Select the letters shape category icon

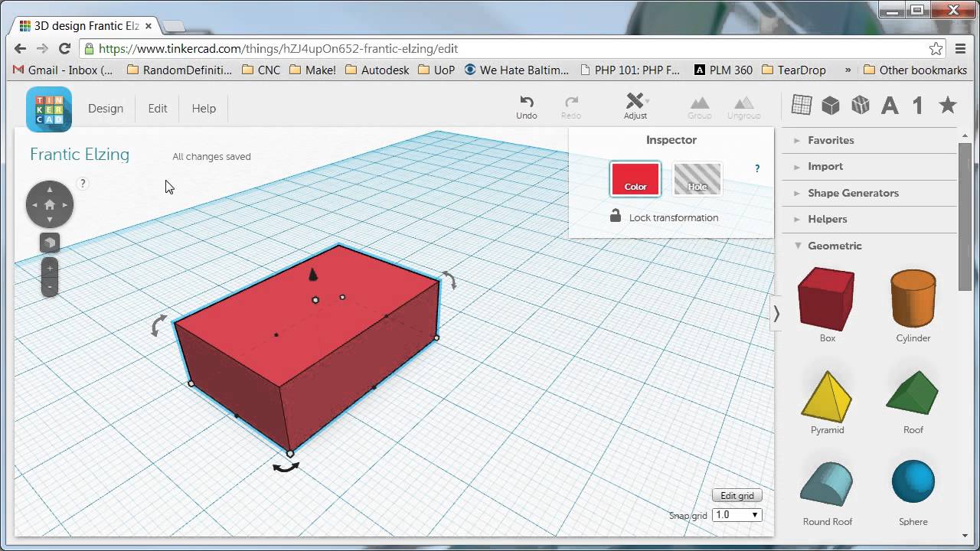coord(889,105)
